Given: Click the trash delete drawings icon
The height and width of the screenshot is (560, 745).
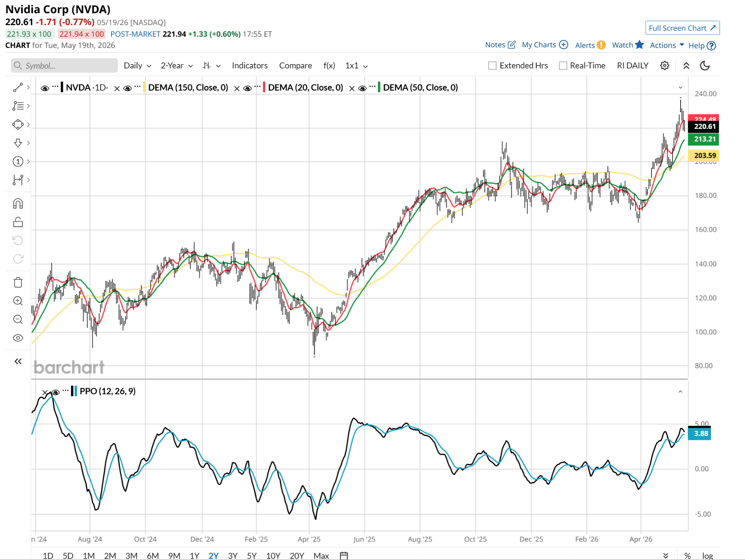Looking at the screenshot, I should [18, 282].
